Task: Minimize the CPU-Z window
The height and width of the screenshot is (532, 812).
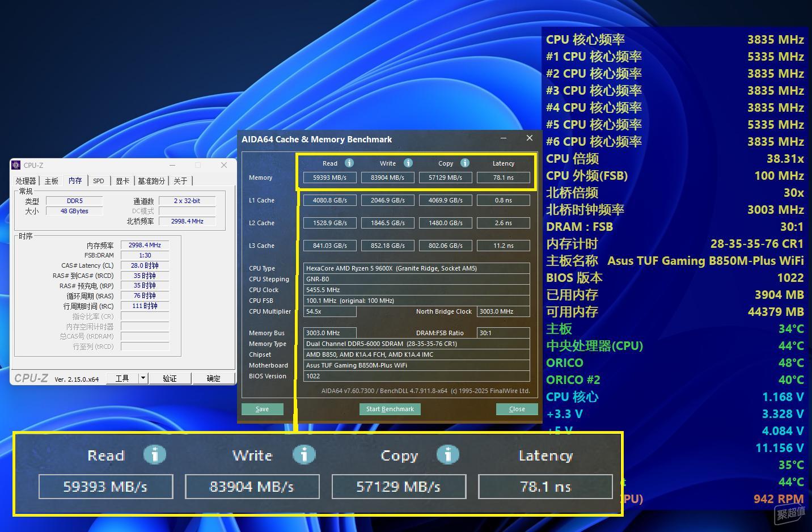Action: pyautogui.click(x=172, y=165)
